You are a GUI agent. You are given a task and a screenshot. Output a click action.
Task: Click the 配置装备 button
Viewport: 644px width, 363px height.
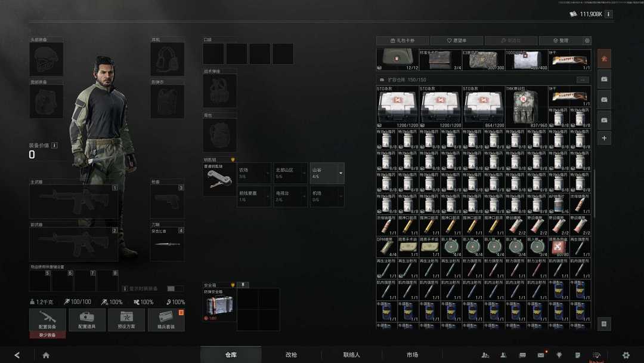(x=48, y=319)
